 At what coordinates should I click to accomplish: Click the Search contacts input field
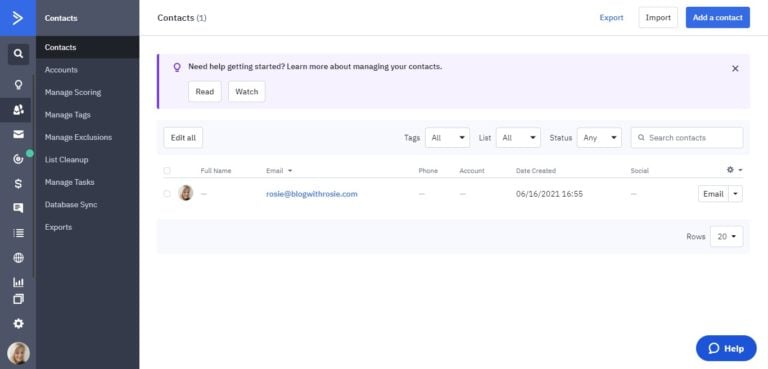[x=687, y=138]
